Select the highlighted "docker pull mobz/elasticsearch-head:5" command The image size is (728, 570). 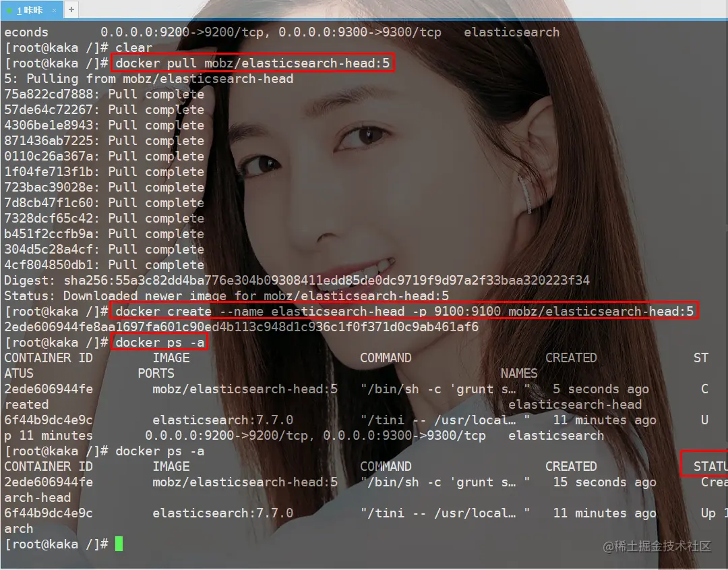[253, 63]
